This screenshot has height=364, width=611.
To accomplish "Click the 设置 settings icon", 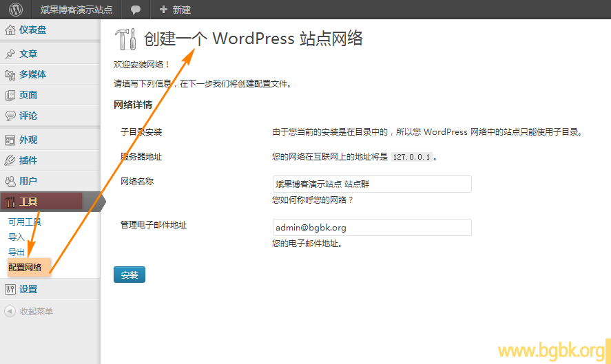I will (x=10, y=289).
